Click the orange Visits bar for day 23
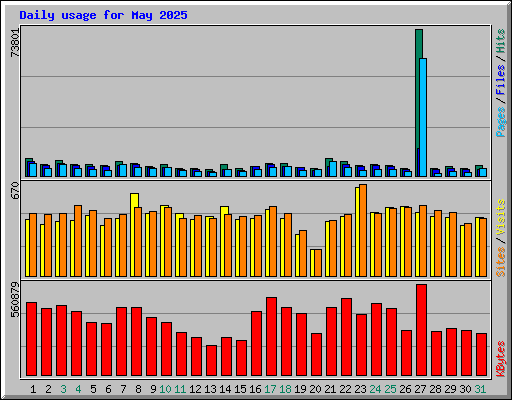Screen dimensions: 512x400 point(363,230)
